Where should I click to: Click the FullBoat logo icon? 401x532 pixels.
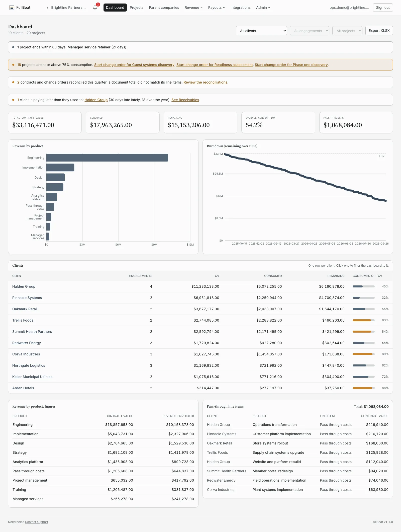12,8
